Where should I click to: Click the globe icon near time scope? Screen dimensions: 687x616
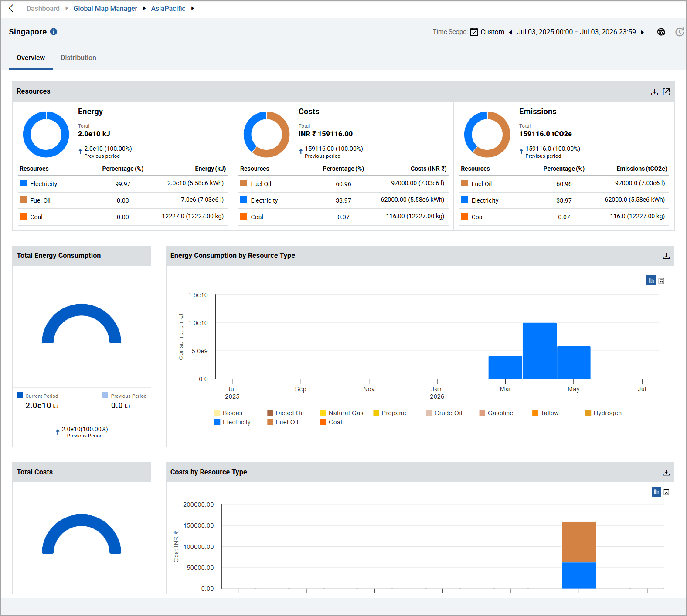tap(661, 32)
